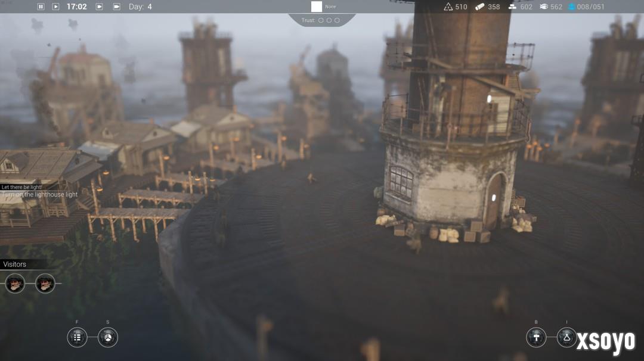Click the fish food resource icon

click(x=543, y=7)
